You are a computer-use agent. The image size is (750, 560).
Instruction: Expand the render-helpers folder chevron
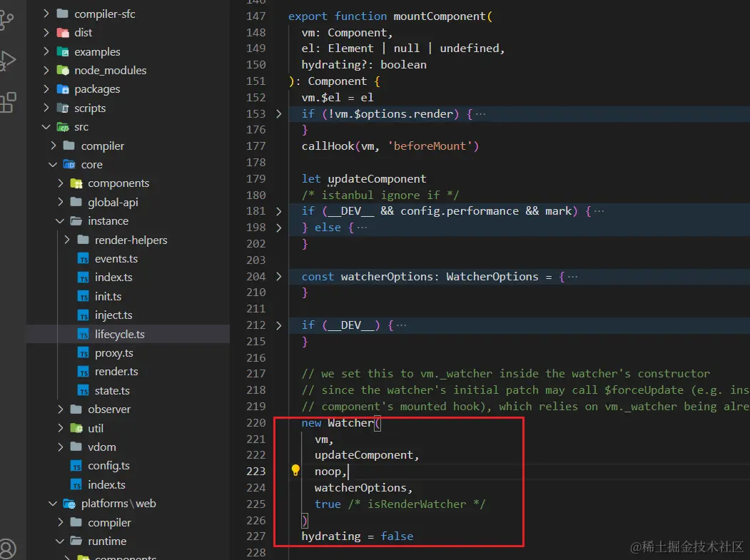[x=66, y=240]
